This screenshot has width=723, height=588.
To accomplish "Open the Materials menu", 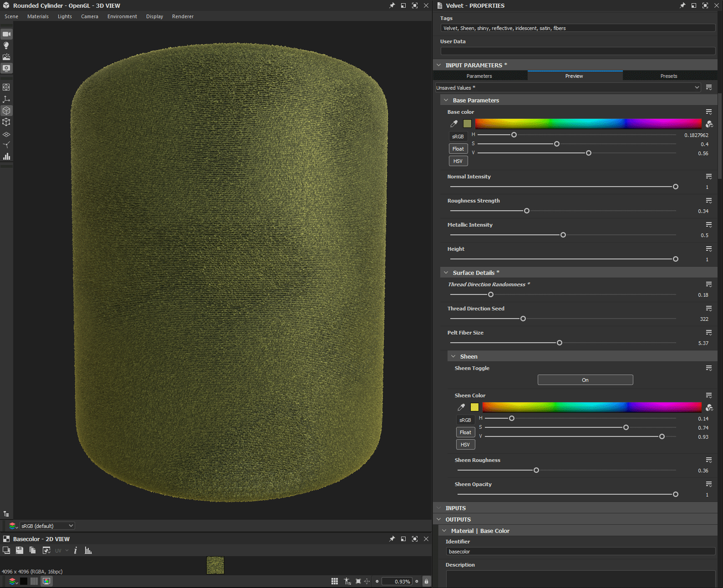I will coord(38,16).
